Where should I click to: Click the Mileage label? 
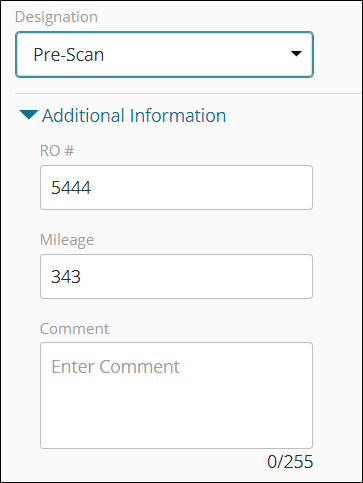tap(67, 240)
